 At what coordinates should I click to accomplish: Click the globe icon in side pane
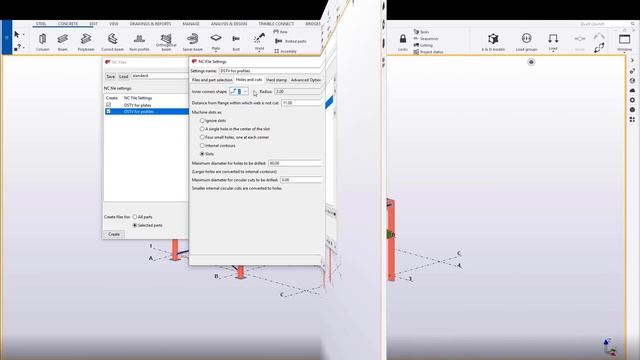click(x=632, y=80)
